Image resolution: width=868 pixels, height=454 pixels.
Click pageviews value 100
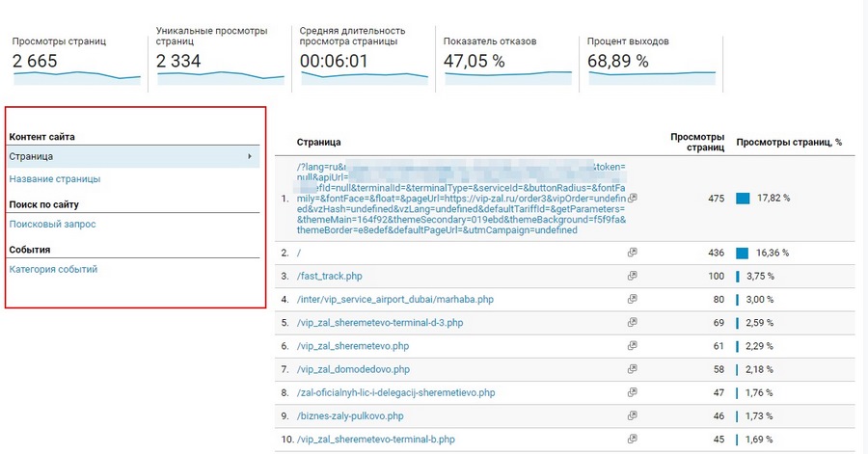pyautogui.click(x=716, y=276)
